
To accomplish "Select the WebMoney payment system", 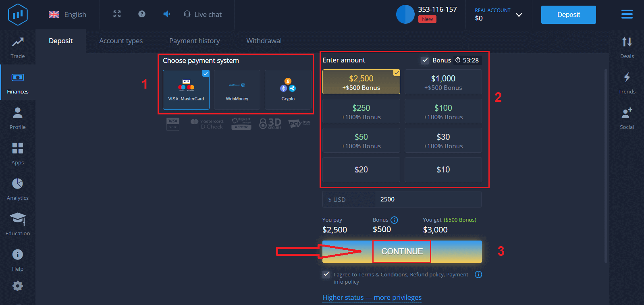I will click(237, 89).
